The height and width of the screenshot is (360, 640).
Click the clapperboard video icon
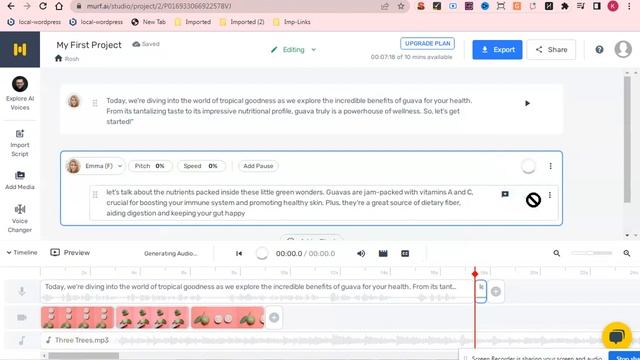click(383, 253)
